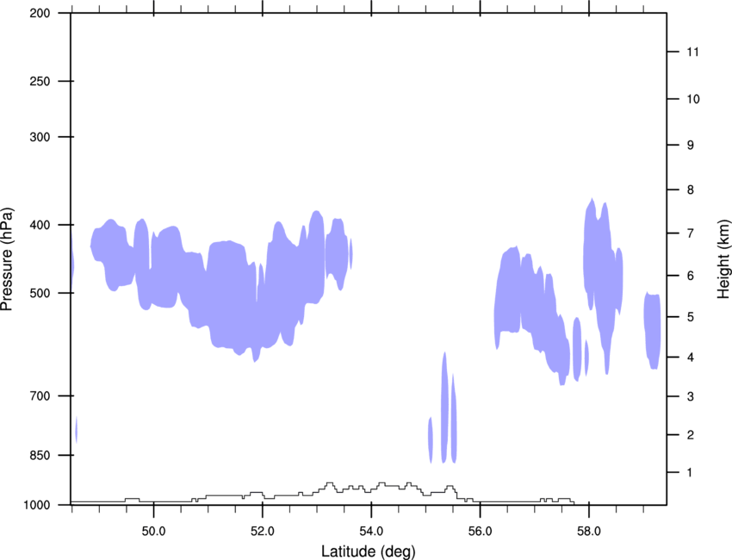Click the 2 km height label

(x=691, y=435)
